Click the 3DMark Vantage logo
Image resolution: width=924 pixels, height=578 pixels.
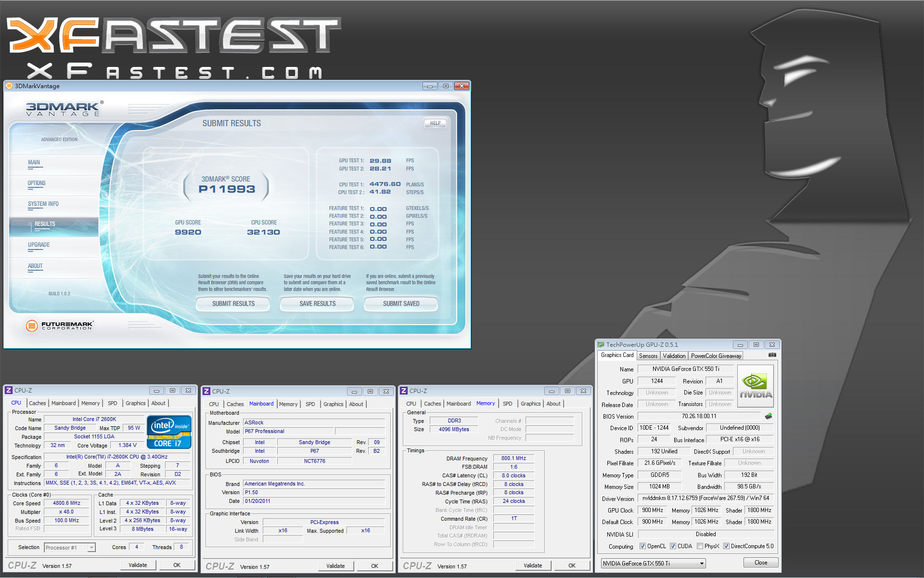pyautogui.click(x=64, y=109)
